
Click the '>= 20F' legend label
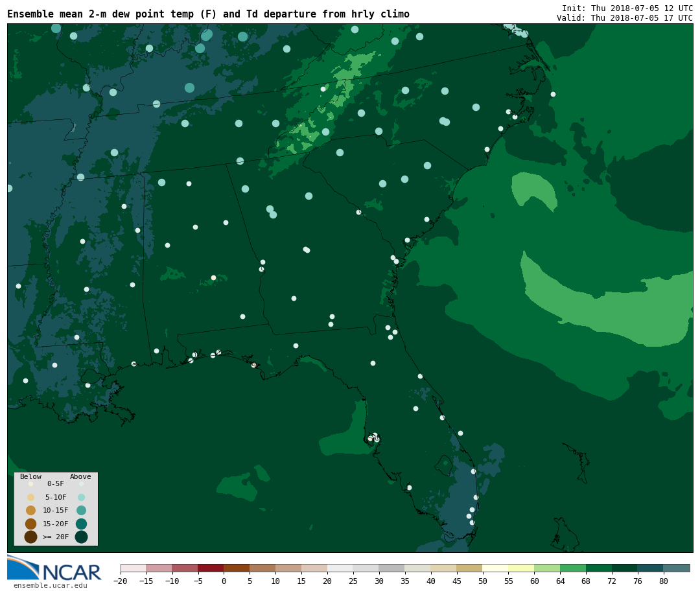click(x=56, y=537)
